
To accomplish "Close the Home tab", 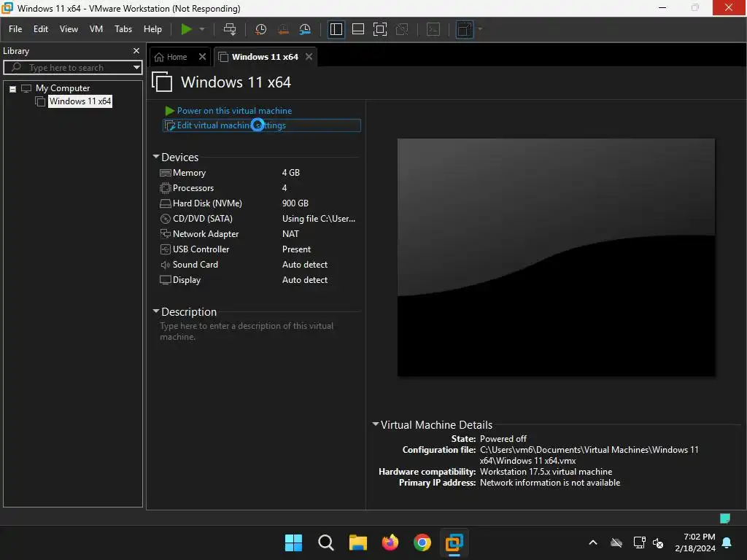I will (203, 57).
